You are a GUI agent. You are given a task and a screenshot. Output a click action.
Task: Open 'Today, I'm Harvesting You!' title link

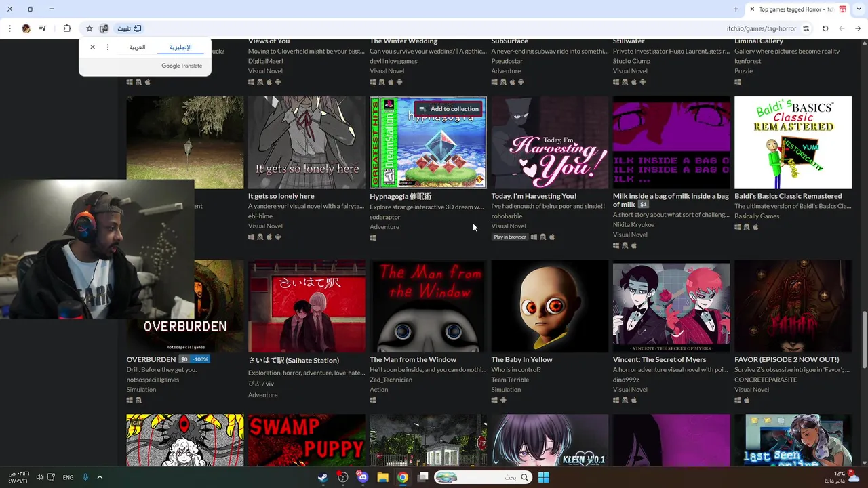(x=534, y=196)
